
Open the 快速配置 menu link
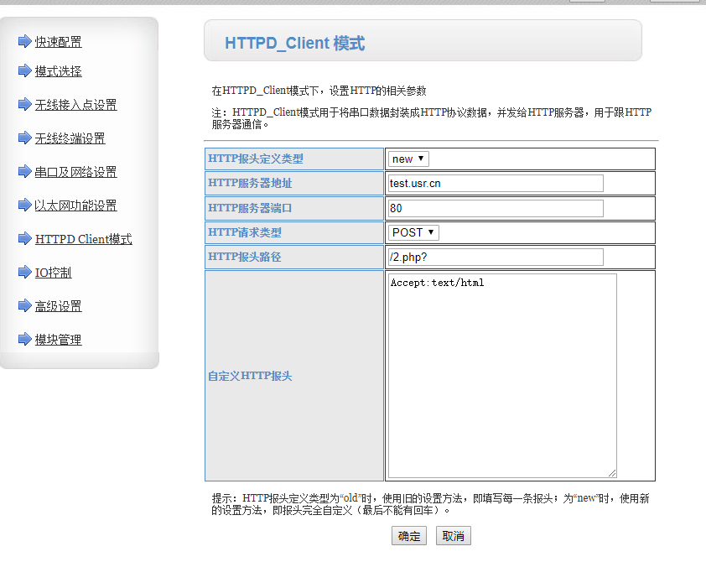(x=59, y=42)
